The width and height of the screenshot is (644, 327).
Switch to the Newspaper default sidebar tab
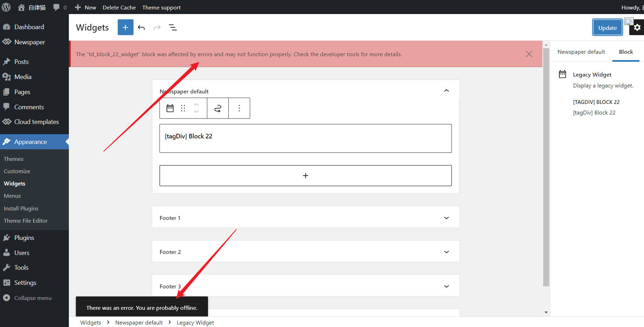(581, 52)
